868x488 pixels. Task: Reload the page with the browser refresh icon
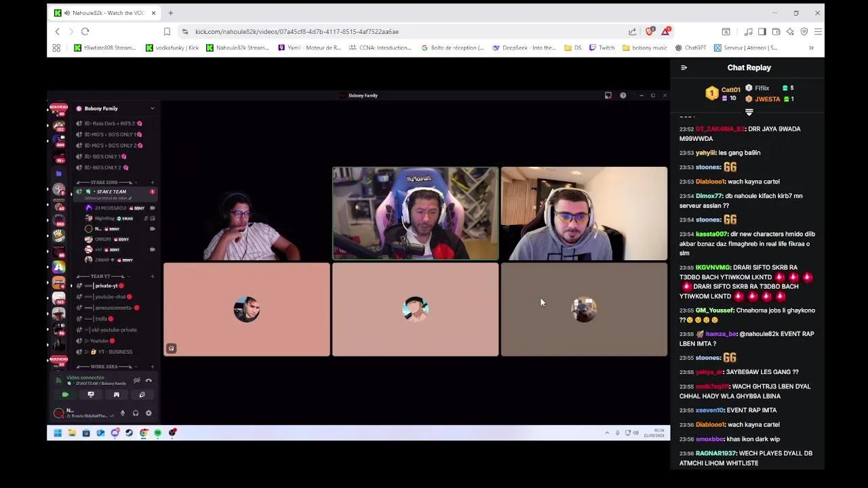tap(85, 31)
